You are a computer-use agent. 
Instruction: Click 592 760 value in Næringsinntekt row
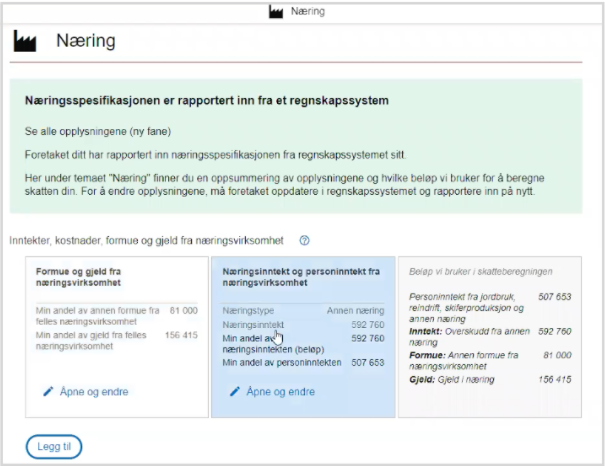coord(368,325)
